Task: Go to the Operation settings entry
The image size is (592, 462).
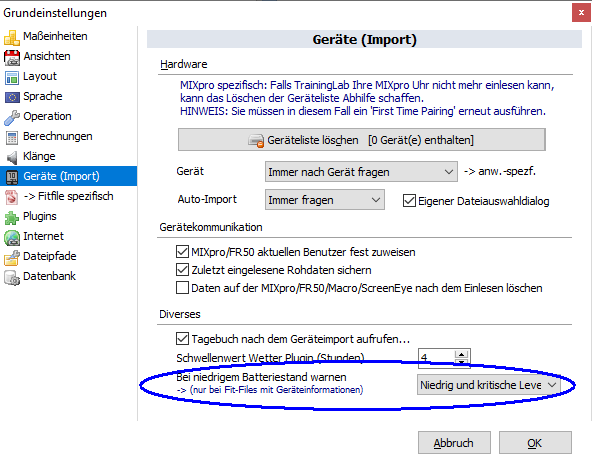Action: pos(47,116)
